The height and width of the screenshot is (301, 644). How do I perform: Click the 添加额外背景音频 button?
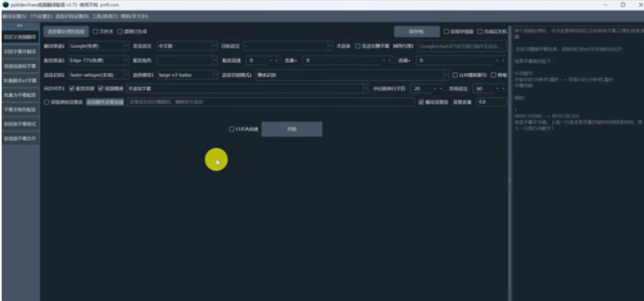[105, 102]
